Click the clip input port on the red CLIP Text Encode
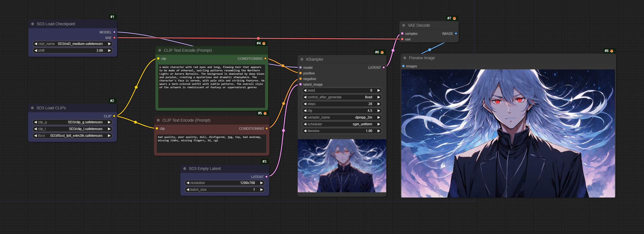 [157, 128]
